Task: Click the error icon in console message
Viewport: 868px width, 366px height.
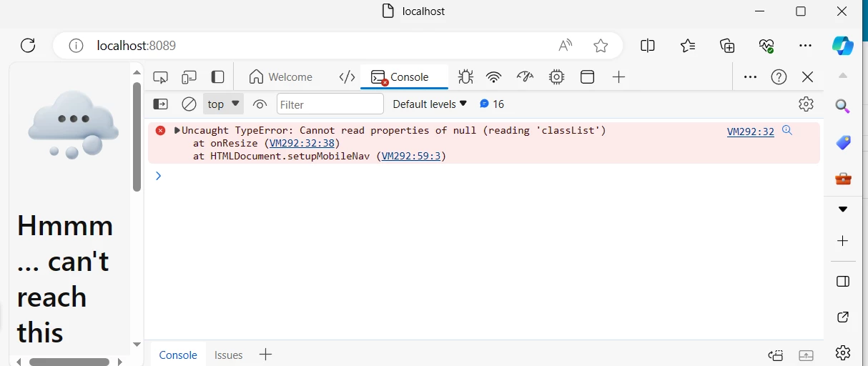Action: [160, 130]
